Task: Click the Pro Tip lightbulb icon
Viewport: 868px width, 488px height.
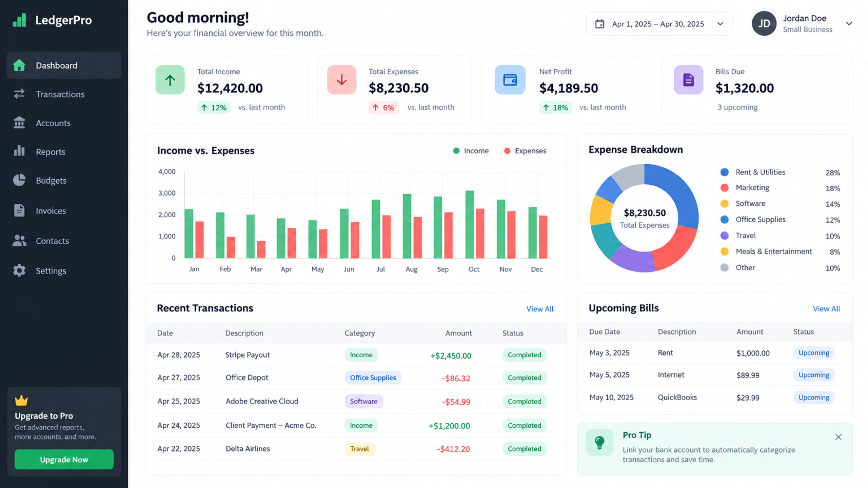Action: coord(599,442)
